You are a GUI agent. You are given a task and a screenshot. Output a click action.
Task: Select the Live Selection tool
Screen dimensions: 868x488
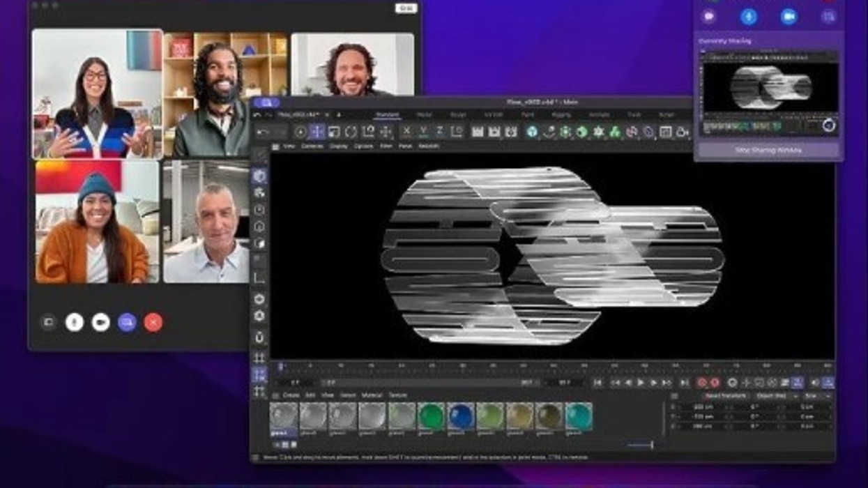pyautogui.click(x=300, y=132)
